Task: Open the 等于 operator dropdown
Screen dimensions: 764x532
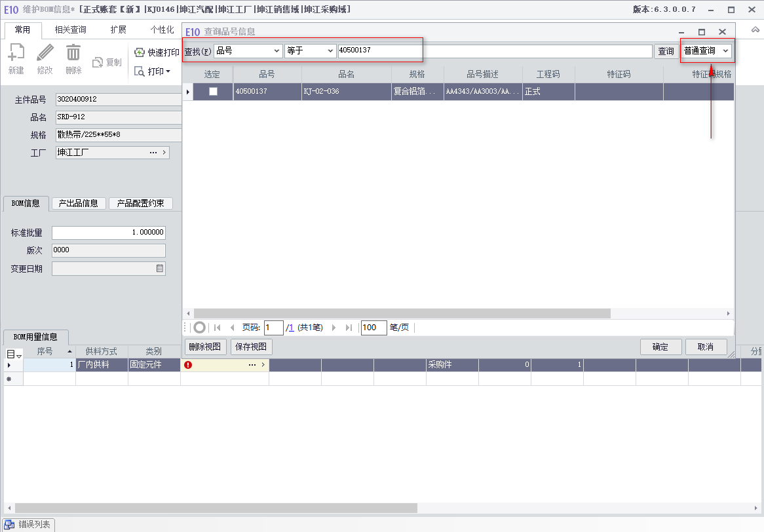Action: [x=330, y=50]
